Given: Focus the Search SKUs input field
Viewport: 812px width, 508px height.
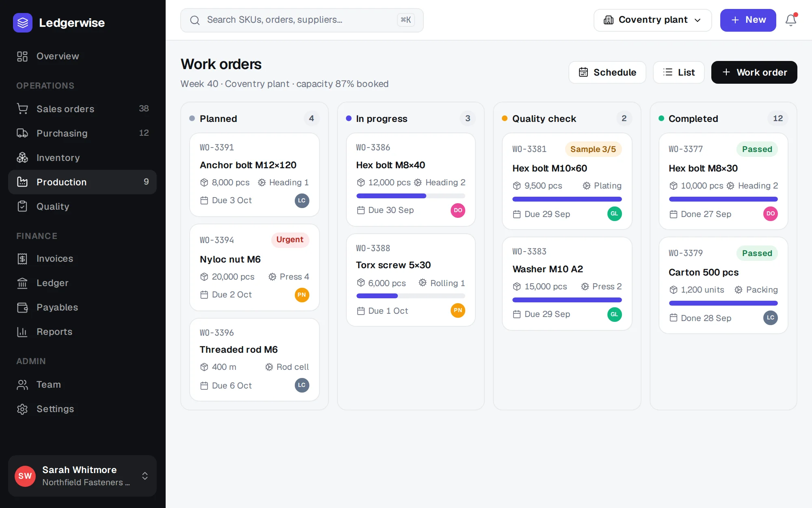Looking at the screenshot, I should [x=302, y=20].
